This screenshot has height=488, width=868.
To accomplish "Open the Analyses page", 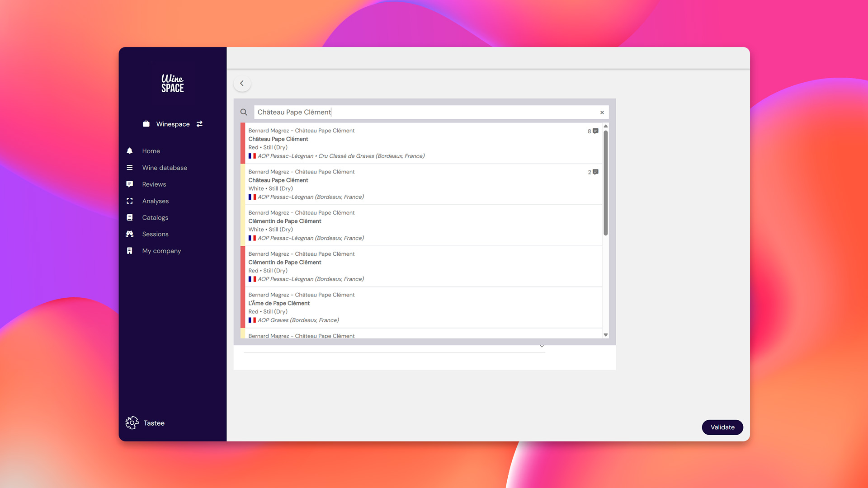I will click(x=155, y=201).
